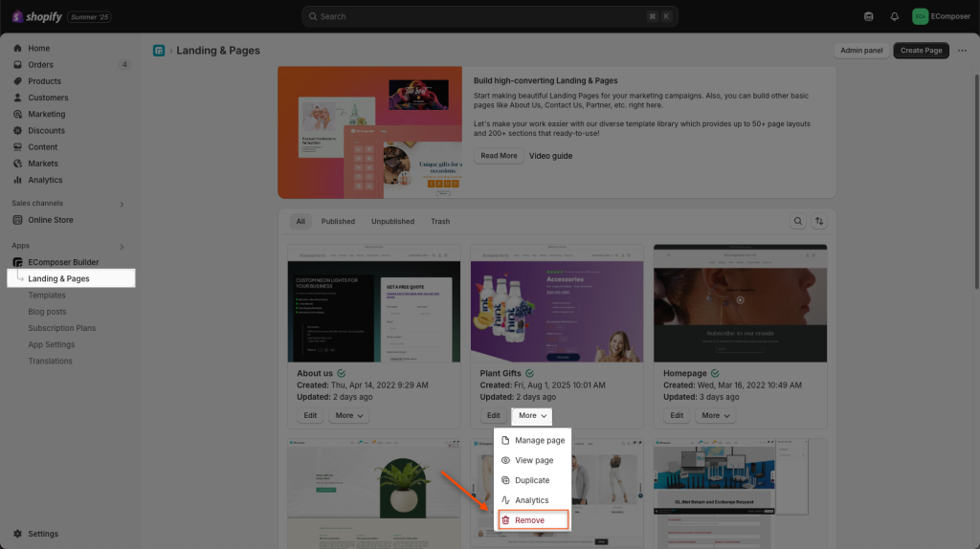Click the Admin panel button
Image resolution: width=980 pixels, height=549 pixels.
click(x=861, y=51)
